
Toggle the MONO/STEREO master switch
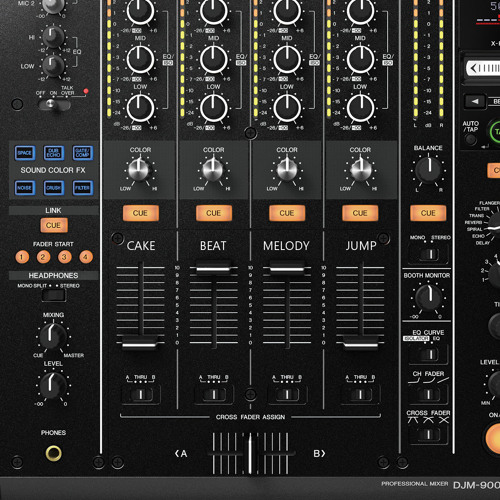point(429,255)
